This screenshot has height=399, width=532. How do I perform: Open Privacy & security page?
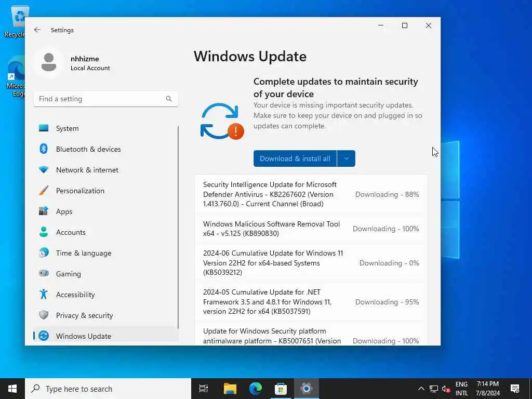[105, 315]
